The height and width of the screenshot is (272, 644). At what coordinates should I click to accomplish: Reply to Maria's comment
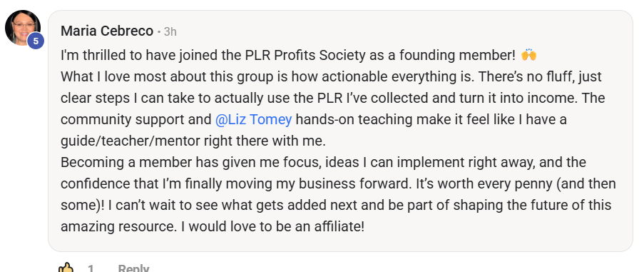point(133,268)
